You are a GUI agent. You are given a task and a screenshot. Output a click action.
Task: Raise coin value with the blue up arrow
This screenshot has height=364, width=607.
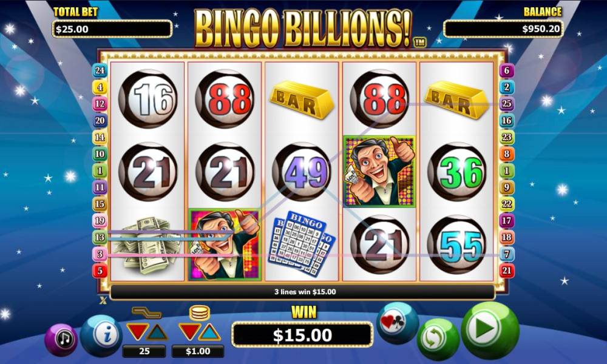210,332
